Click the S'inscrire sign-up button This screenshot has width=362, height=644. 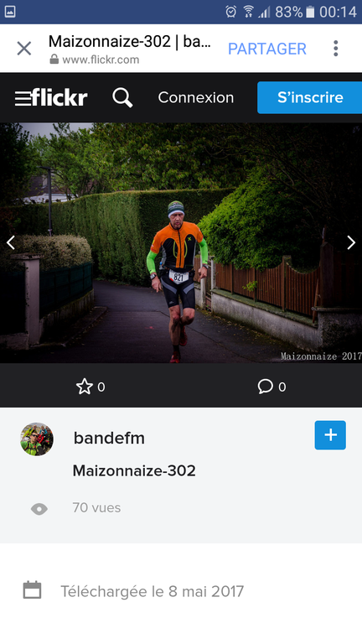click(x=309, y=97)
